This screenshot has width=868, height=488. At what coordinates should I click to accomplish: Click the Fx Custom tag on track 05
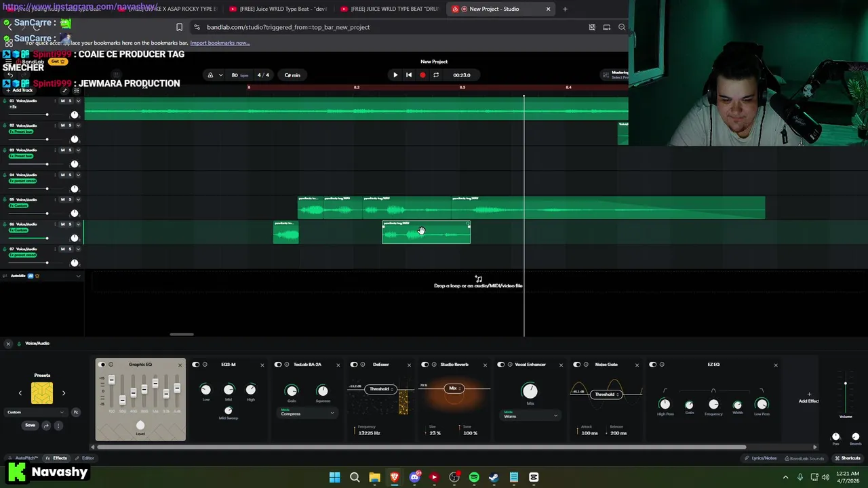click(x=19, y=205)
